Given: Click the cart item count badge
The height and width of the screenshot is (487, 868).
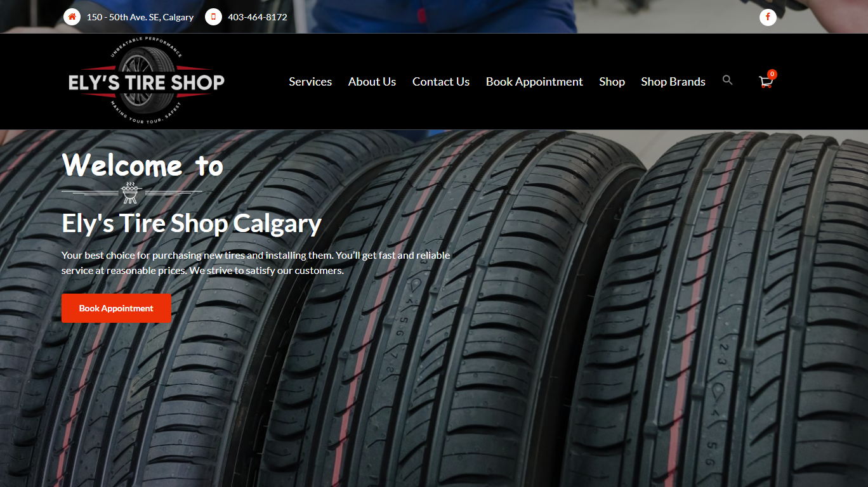Looking at the screenshot, I should click(772, 74).
